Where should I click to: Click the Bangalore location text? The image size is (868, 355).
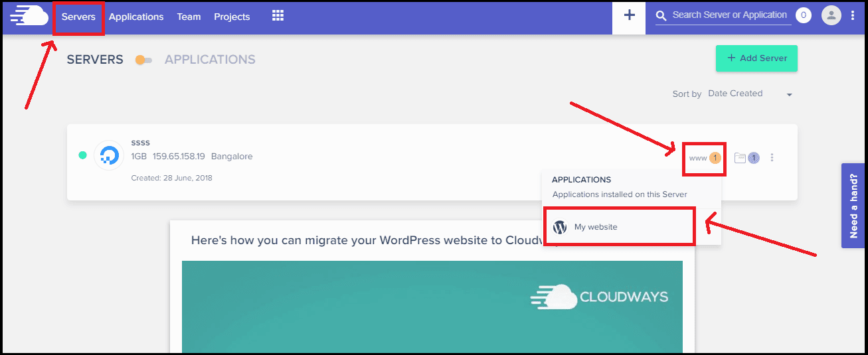click(232, 157)
